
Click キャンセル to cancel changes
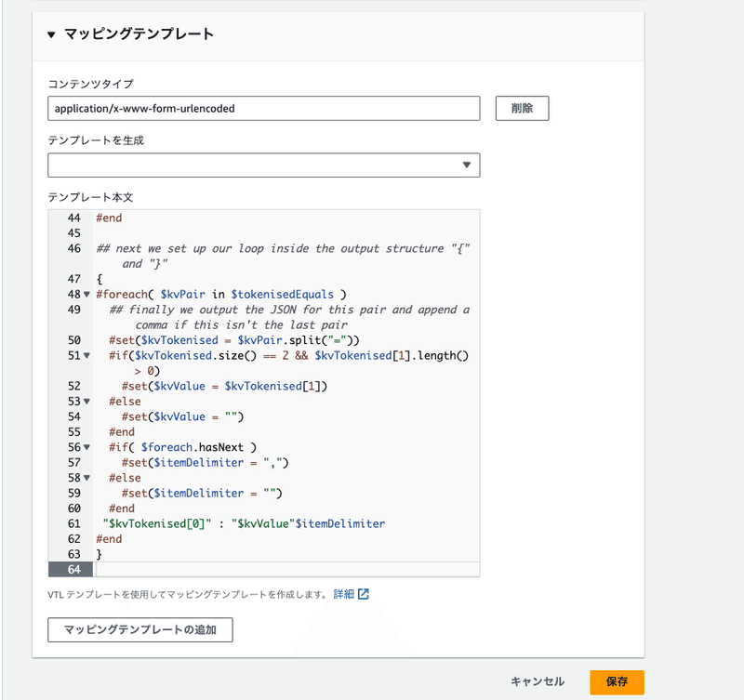(x=537, y=681)
